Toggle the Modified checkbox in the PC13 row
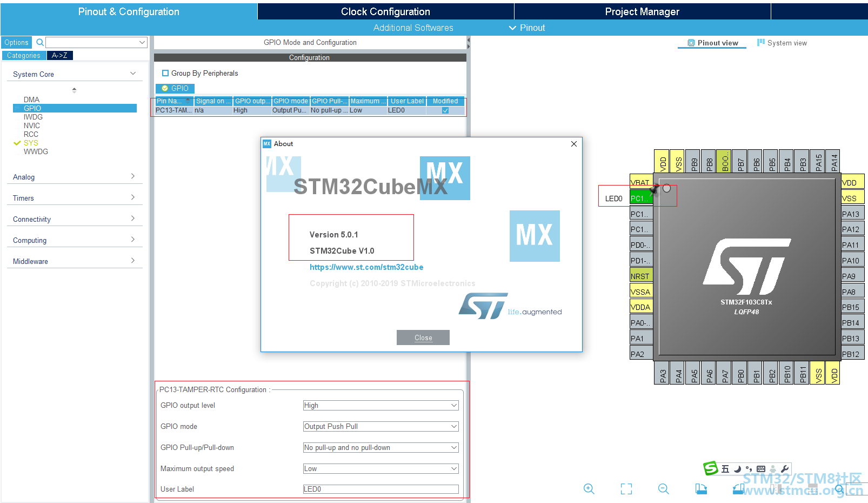868x503 pixels. click(x=445, y=110)
